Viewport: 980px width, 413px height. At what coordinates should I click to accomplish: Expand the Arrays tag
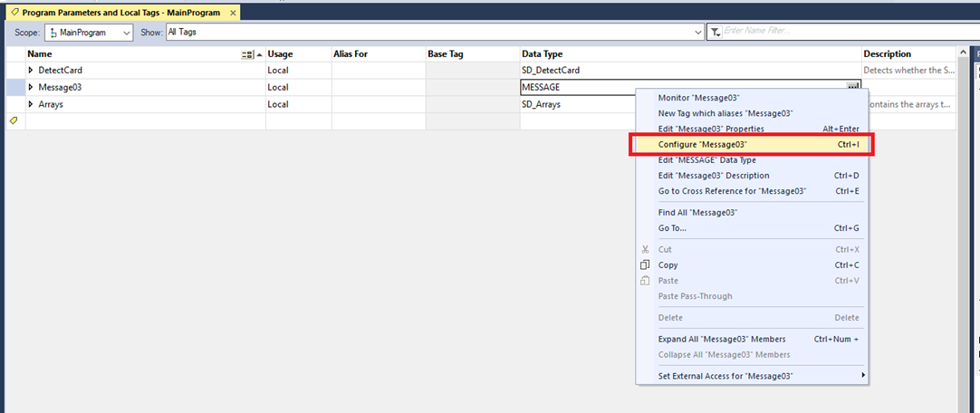[31, 104]
